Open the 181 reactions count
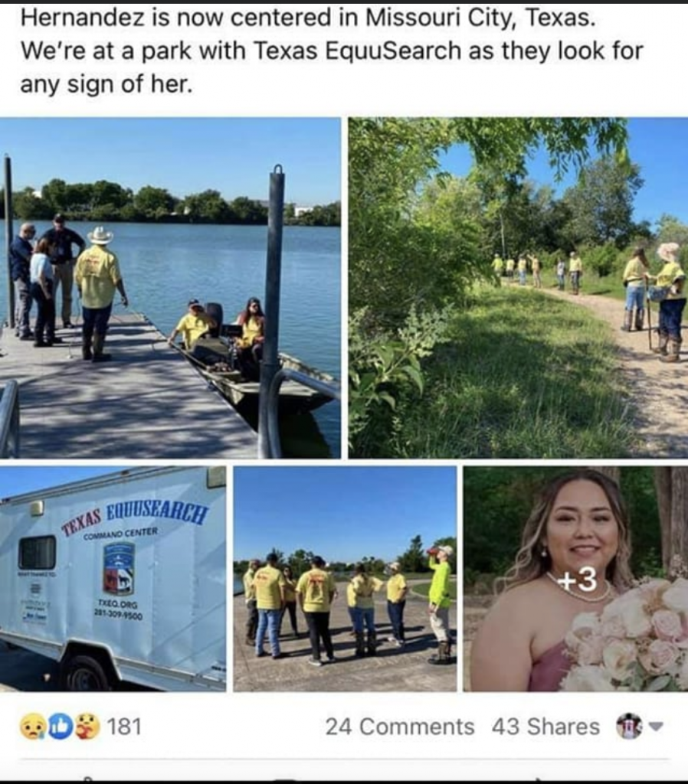Viewport: 688px width, 784px height. tap(124, 727)
